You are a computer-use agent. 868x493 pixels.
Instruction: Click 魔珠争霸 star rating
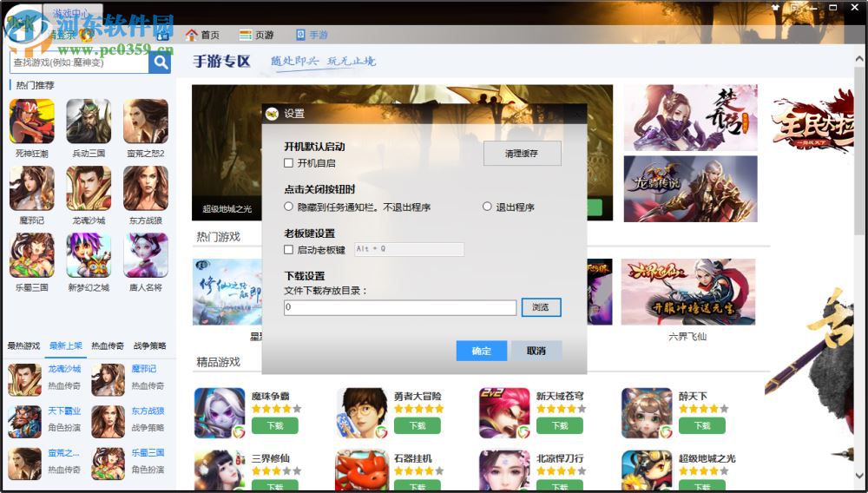point(276,409)
